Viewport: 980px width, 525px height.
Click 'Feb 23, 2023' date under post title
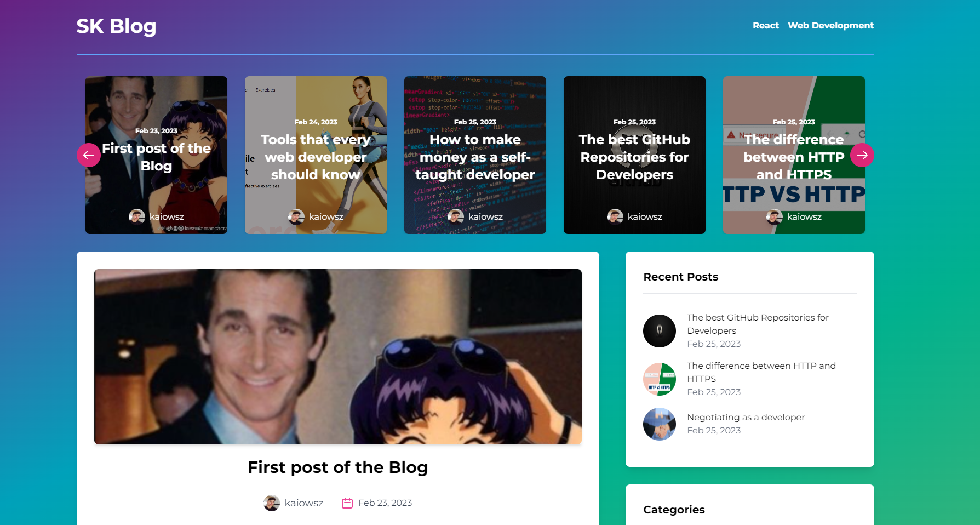point(385,503)
